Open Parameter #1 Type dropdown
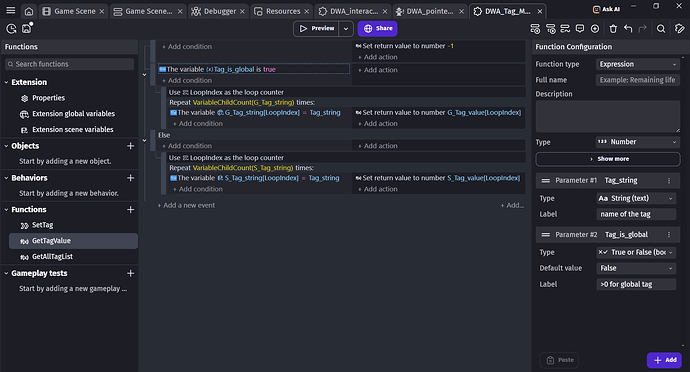The width and height of the screenshot is (690, 372). [x=636, y=199]
